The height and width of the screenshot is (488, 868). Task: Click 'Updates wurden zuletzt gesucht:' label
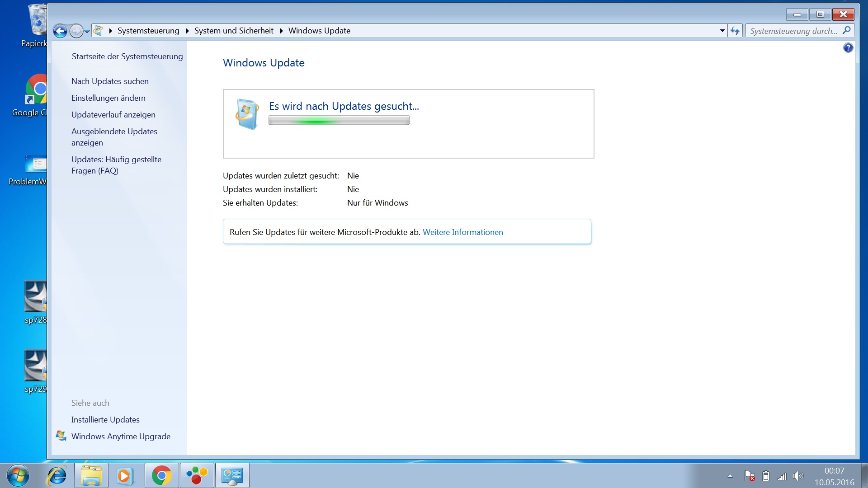(x=281, y=176)
